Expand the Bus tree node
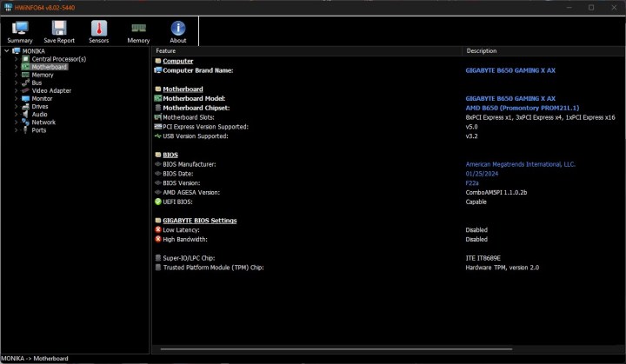This screenshot has height=364, width=626. (15, 83)
